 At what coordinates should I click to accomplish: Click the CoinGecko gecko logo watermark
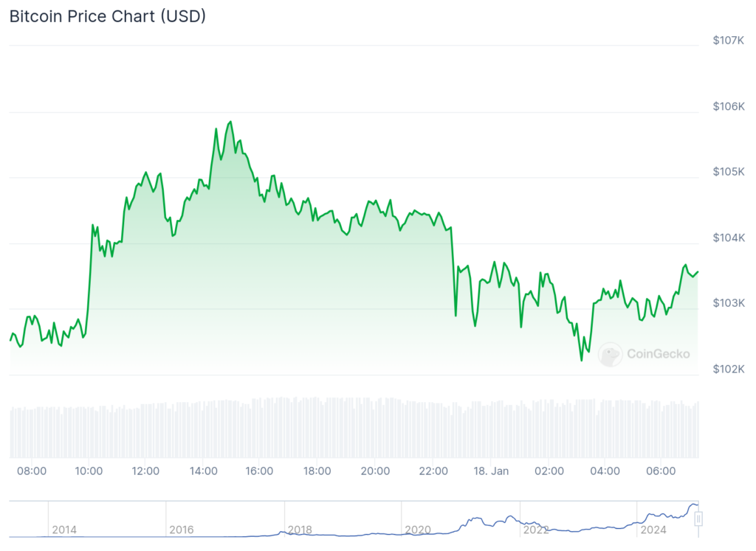pyautogui.click(x=610, y=355)
